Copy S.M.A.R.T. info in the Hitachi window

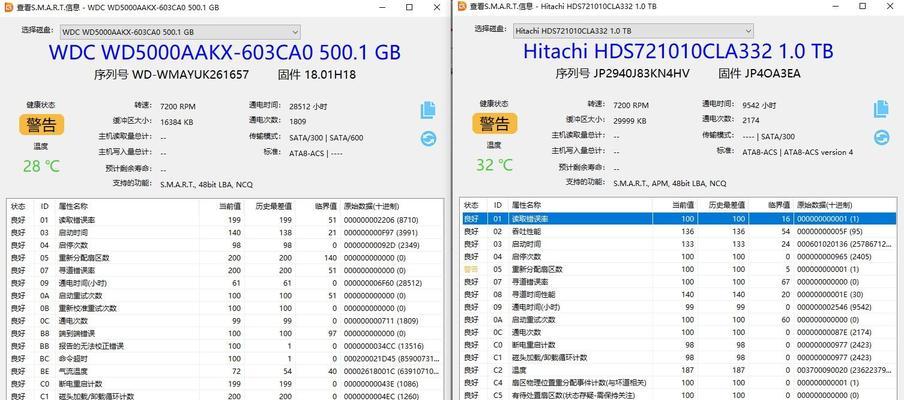click(882, 109)
